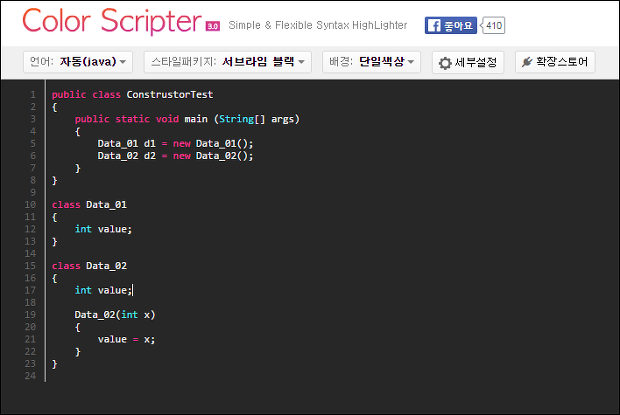620x415 pixels.
Task: Click the 세부설정 settings button
Action: coord(468,62)
